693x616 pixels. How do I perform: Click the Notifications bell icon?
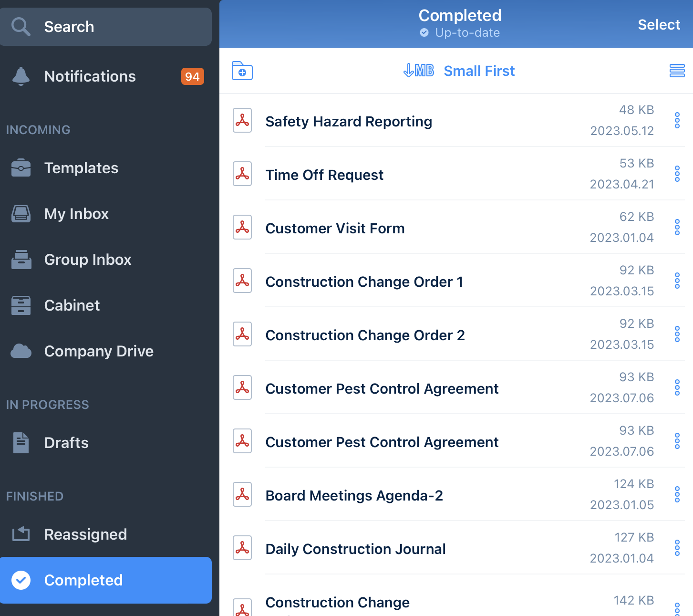[21, 76]
